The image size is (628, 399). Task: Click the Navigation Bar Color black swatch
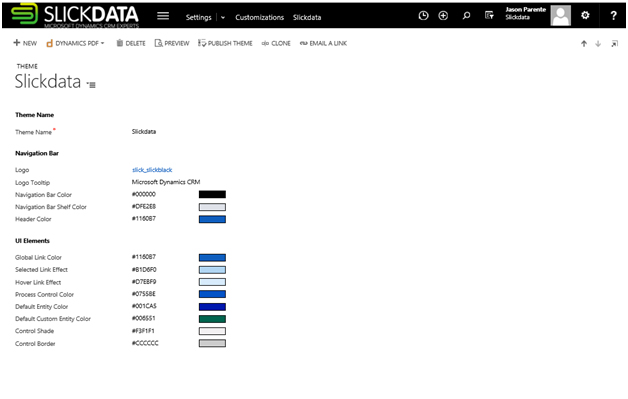212,195
